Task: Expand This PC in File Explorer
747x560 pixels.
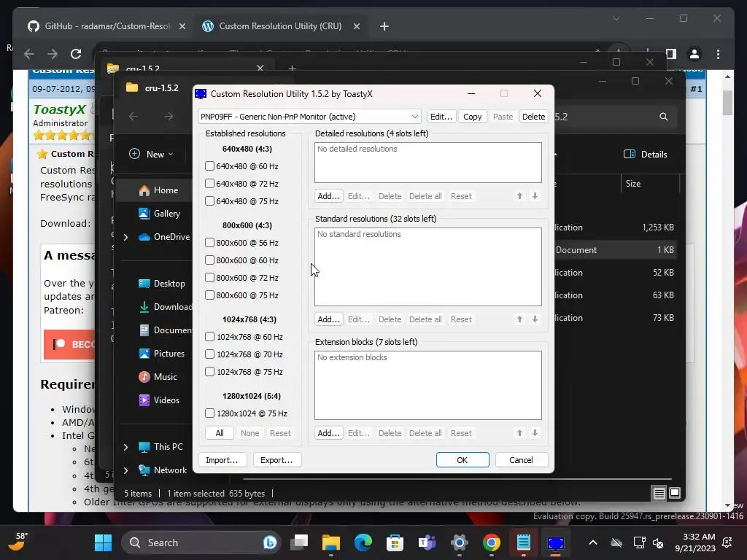Action: pyautogui.click(x=125, y=447)
